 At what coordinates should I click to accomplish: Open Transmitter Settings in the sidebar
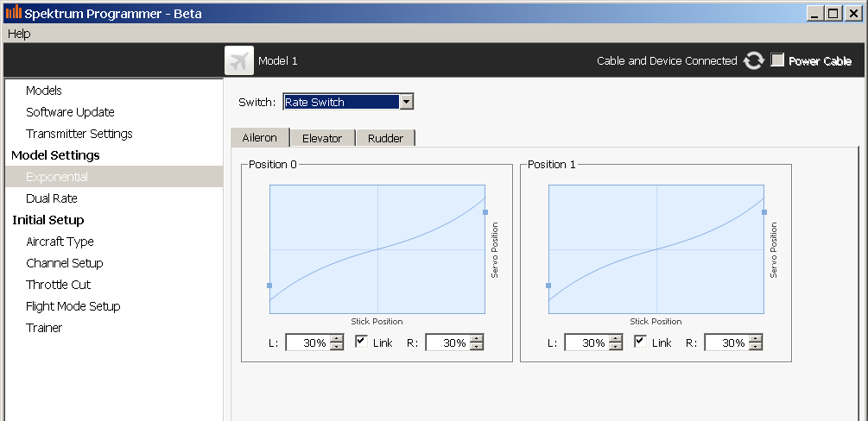click(79, 134)
